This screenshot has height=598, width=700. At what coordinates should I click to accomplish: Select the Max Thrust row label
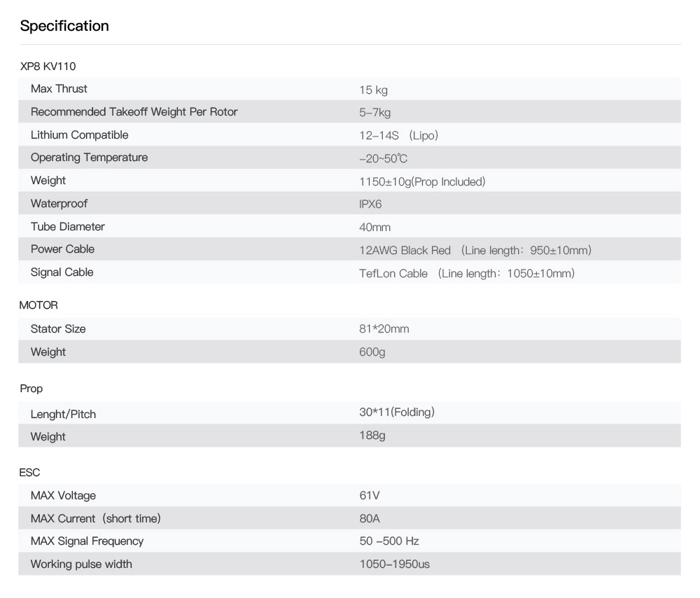59,89
